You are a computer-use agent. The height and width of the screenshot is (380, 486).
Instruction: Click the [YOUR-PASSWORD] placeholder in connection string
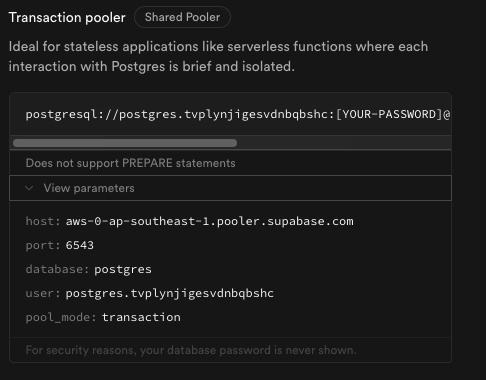(x=389, y=114)
